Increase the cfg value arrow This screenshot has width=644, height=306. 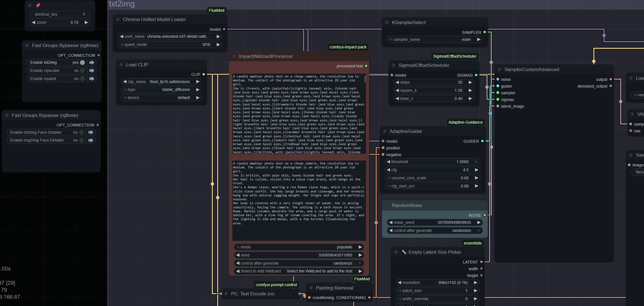477,170
